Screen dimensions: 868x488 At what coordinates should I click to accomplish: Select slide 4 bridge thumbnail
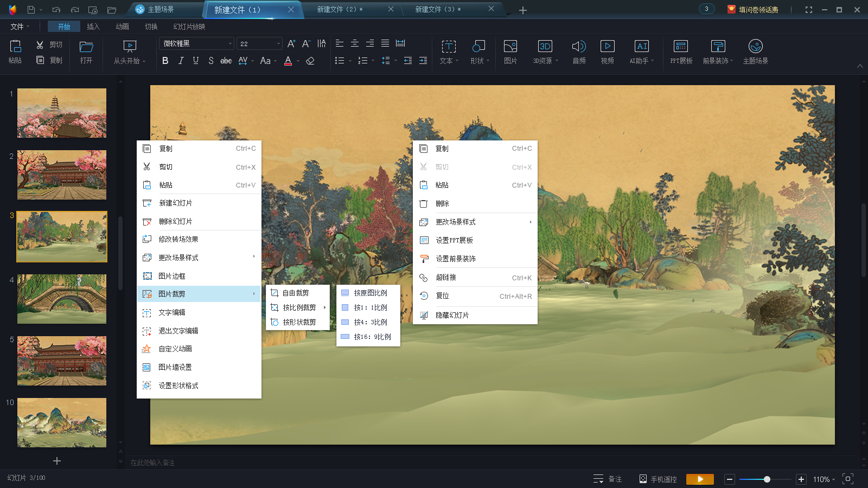[62, 299]
